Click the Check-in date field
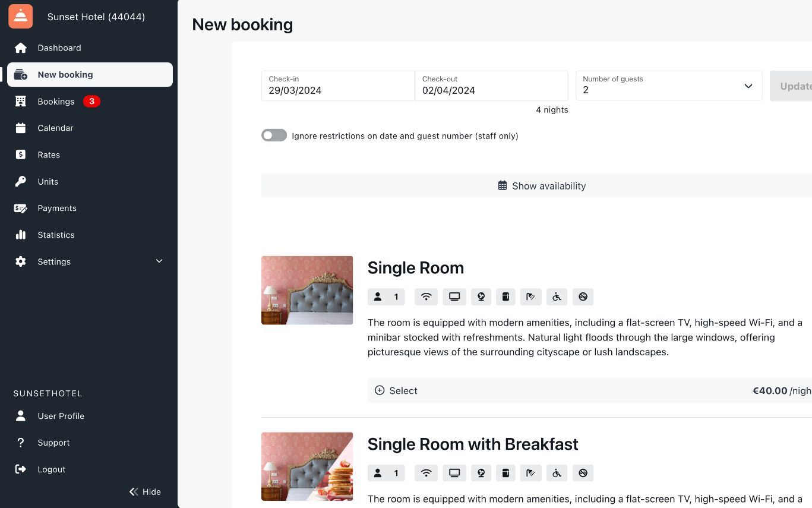812x508 pixels. [338, 86]
